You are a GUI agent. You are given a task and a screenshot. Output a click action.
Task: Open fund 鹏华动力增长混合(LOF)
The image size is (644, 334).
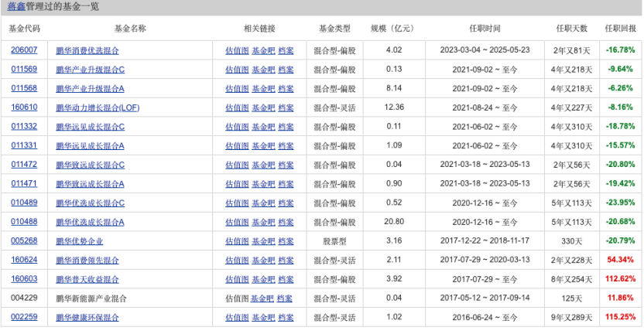pos(98,107)
